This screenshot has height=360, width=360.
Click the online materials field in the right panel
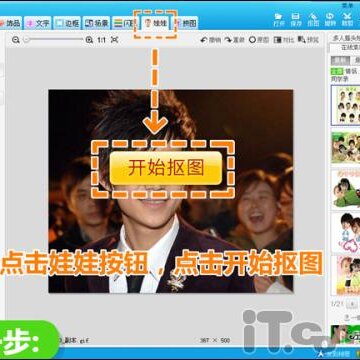(345, 48)
